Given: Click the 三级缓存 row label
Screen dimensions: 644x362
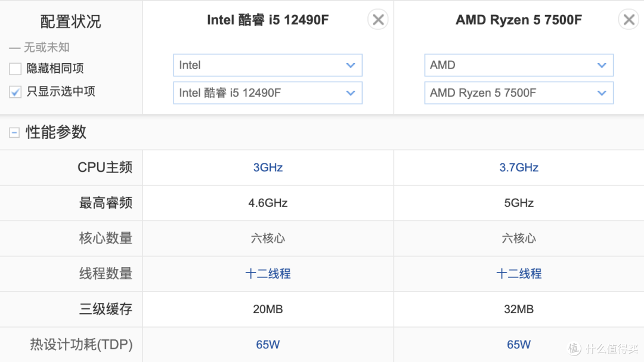Looking at the screenshot, I should coord(106,309).
